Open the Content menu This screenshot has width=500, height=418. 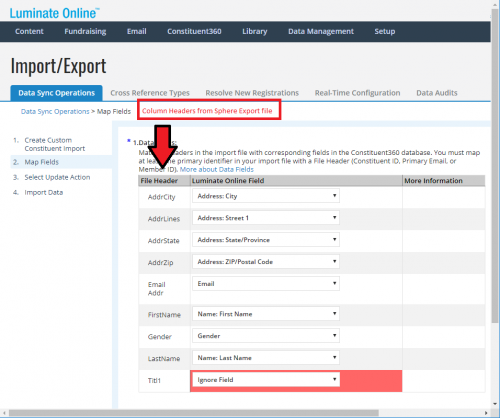29,31
